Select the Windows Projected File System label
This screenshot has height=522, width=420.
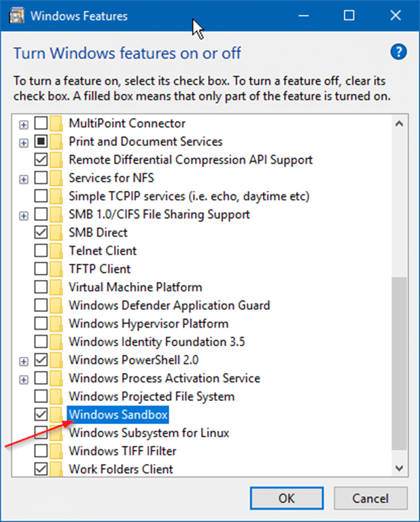click(152, 396)
